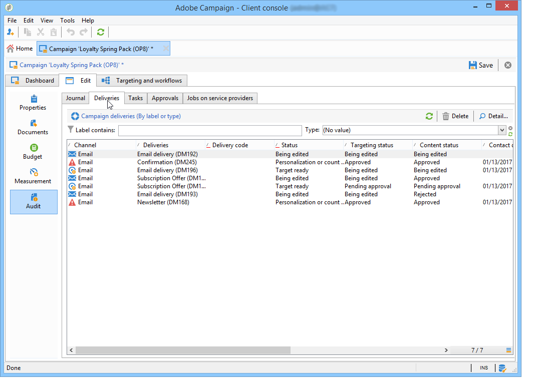Open the Documents section
This screenshot has height=392, width=537.
[33, 128]
